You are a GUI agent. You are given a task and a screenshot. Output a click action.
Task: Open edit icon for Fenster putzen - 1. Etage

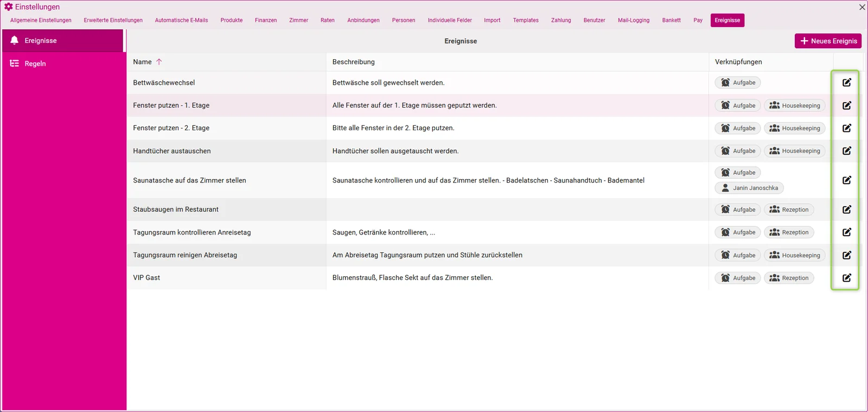846,105
